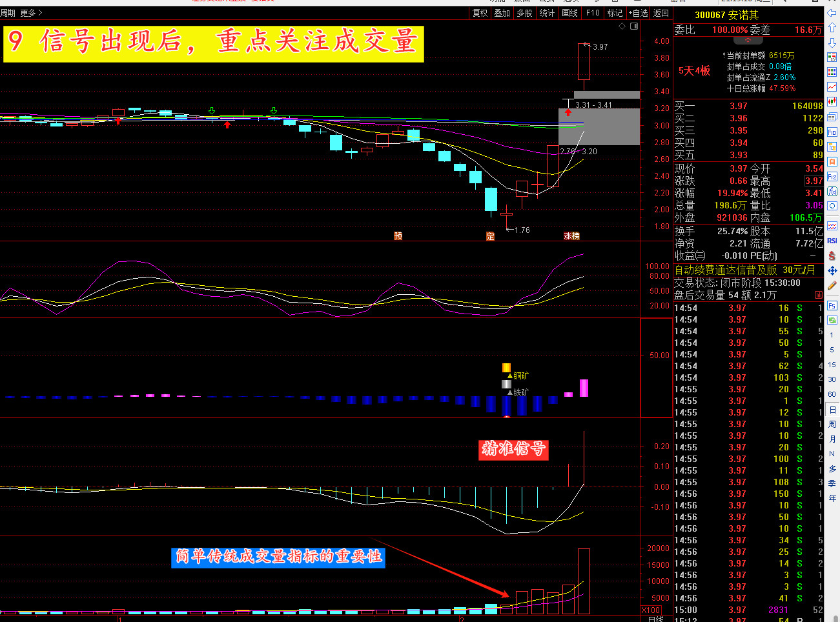
Task: Click the green refresh icon in sidebar
Action: pos(832,320)
